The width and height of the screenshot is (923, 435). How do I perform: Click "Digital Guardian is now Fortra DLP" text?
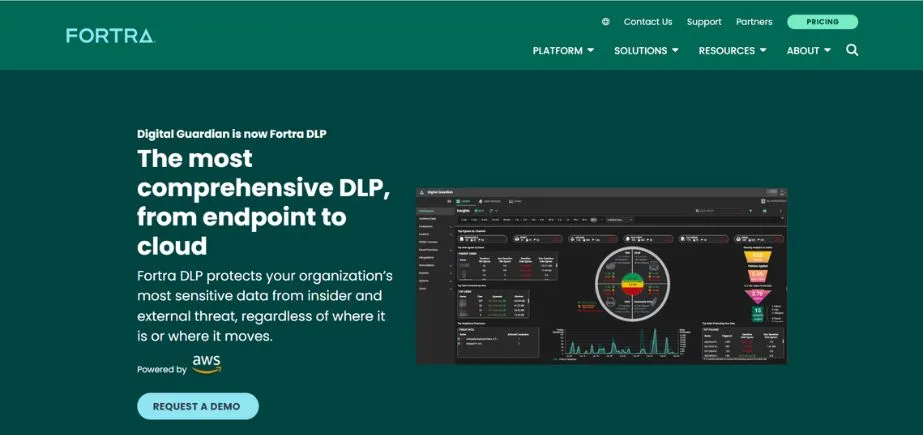(231, 134)
